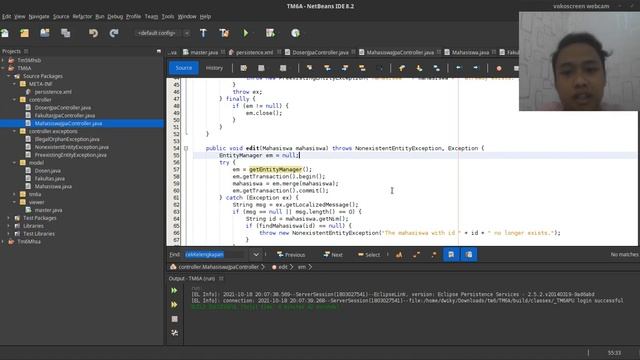Toggle Regular Expression option in Find bar
Image resolution: width=640 pixels, height=360 pixels.
click(434, 255)
